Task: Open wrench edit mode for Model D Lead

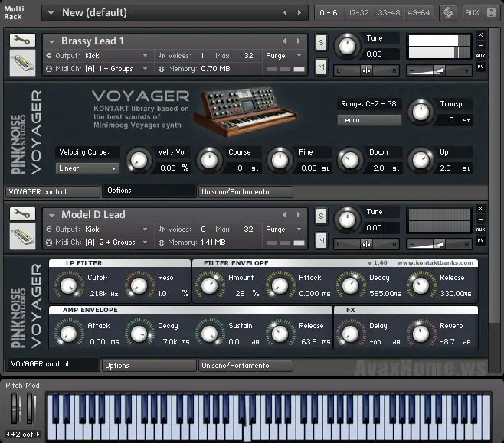Action: (22, 214)
